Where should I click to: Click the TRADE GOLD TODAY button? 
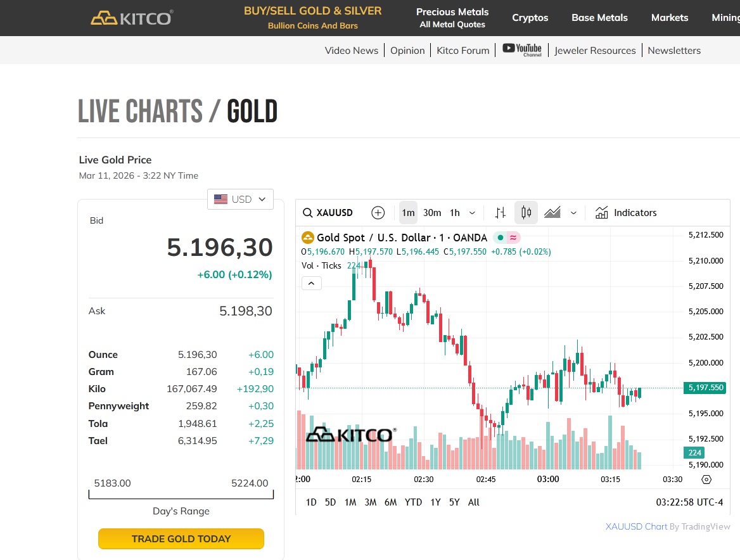(x=181, y=538)
